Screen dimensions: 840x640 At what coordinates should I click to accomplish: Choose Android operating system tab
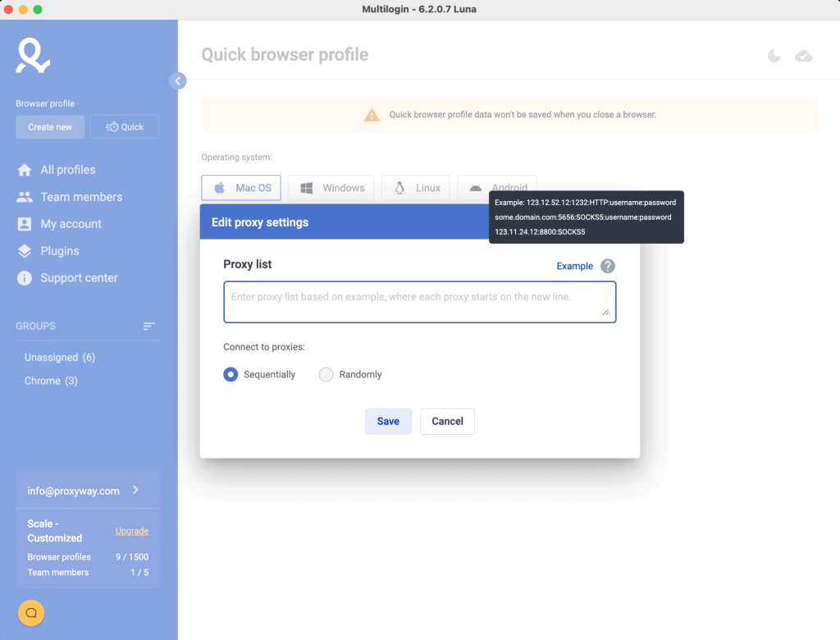coord(497,188)
